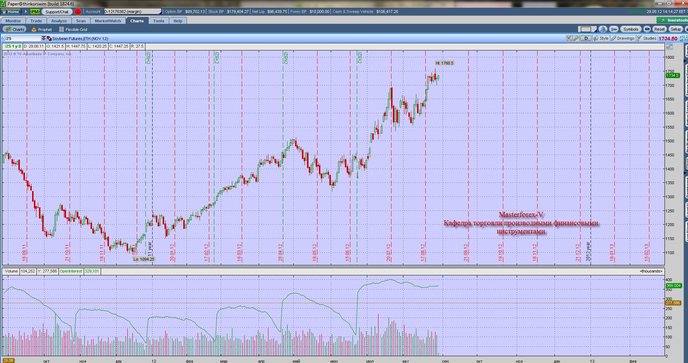This screenshot has width=688, height=363.
Task: Open the D timeframe aggregation dropdown
Action: click(586, 38)
